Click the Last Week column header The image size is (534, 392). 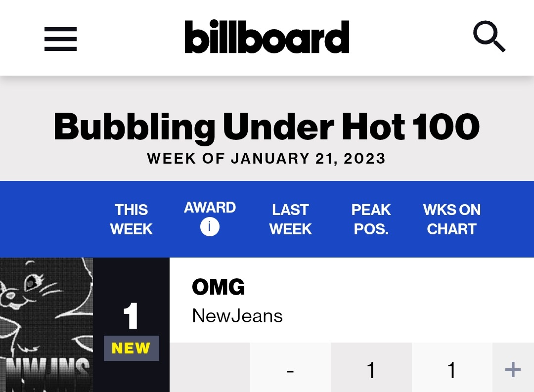point(291,219)
